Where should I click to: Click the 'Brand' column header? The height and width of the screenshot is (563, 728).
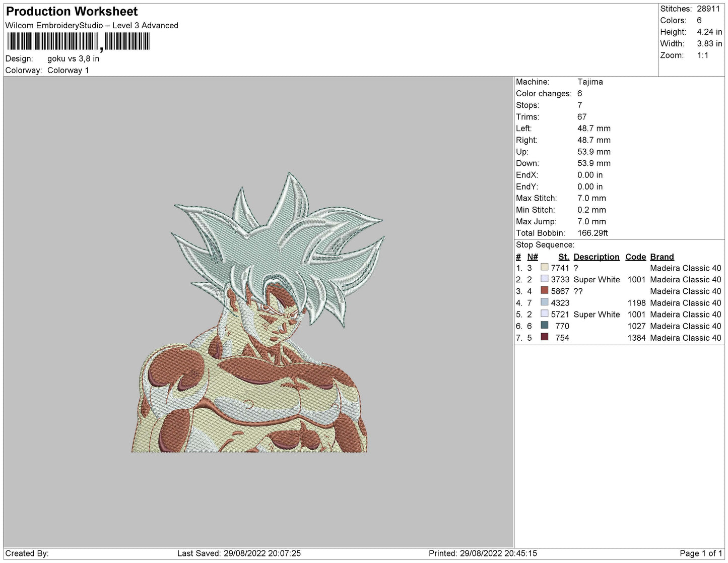(662, 257)
